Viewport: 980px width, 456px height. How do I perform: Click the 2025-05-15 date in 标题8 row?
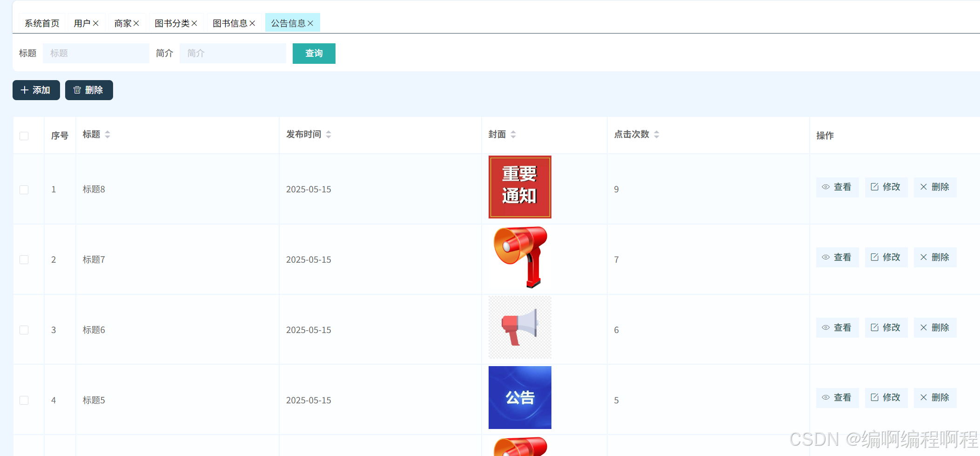309,189
